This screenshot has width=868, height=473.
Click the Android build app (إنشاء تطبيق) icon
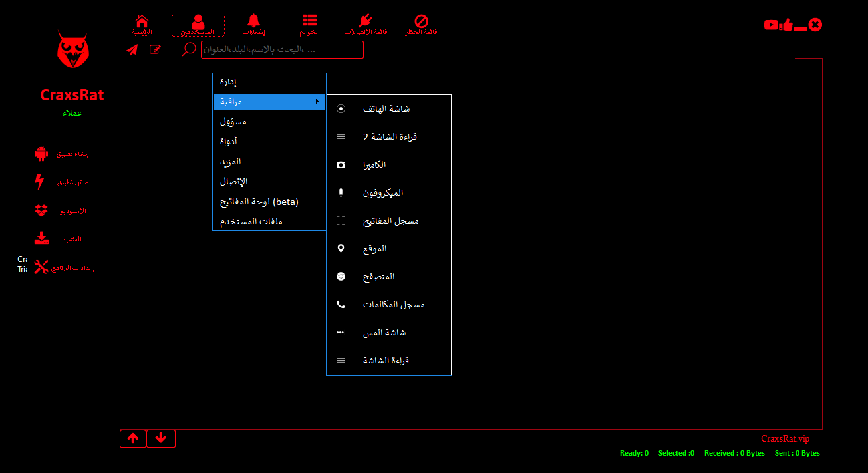(x=41, y=154)
